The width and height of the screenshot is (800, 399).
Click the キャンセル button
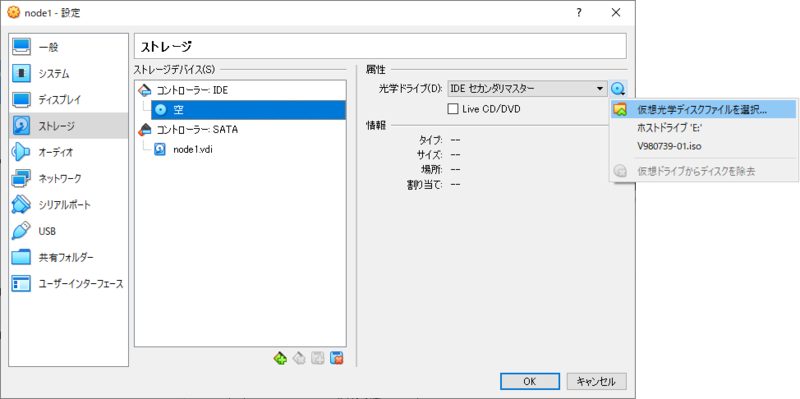tap(596, 381)
